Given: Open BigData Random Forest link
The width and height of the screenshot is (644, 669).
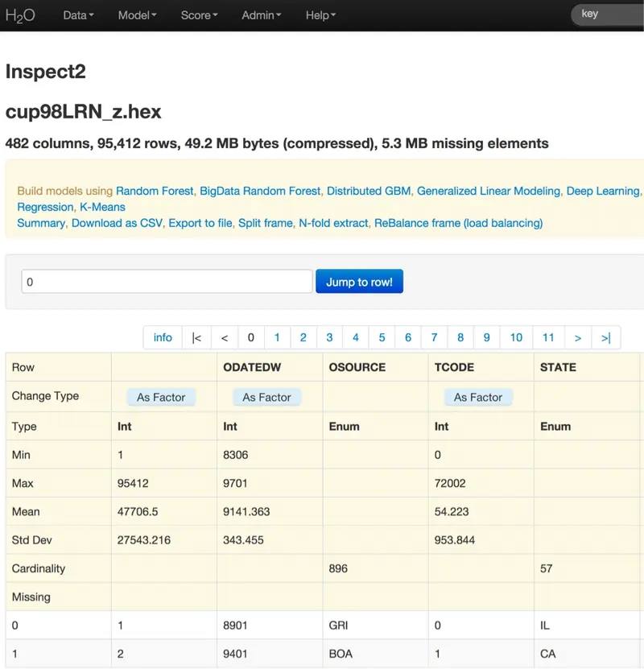Looking at the screenshot, I should 260,191.
